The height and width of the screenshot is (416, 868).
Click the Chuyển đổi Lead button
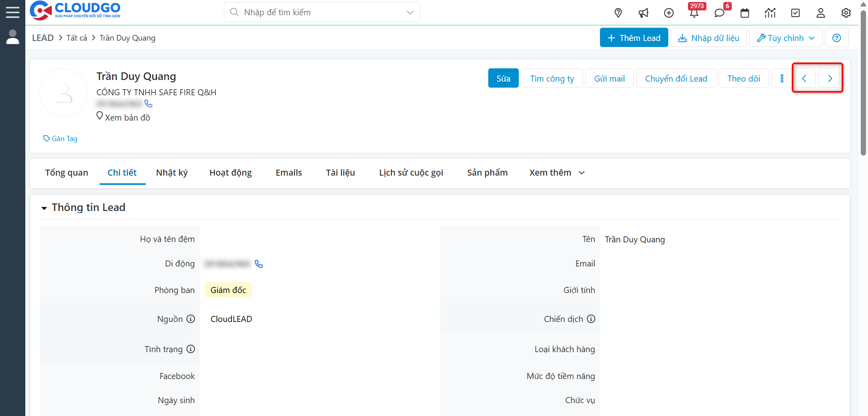pyautogui.click(x=676, y=78)
